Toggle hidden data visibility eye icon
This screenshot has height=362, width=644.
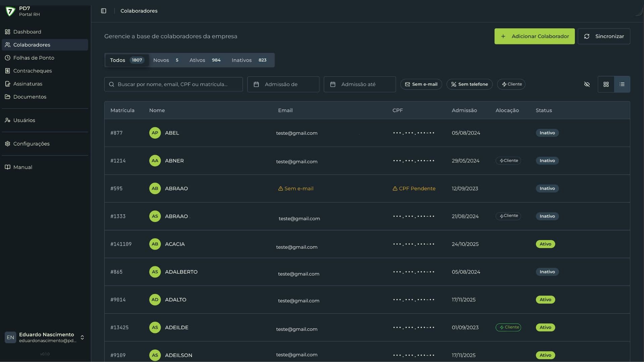click(x=587, y=84)
